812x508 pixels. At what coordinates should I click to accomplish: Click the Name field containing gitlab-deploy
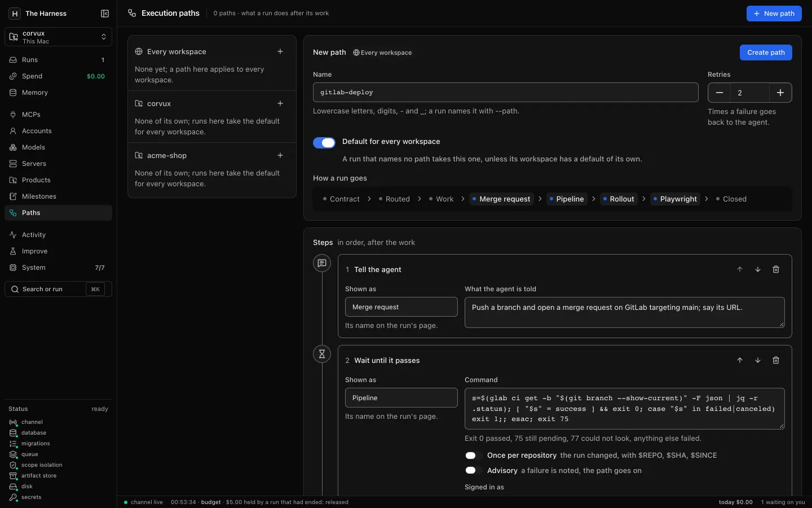coord(506,93)
